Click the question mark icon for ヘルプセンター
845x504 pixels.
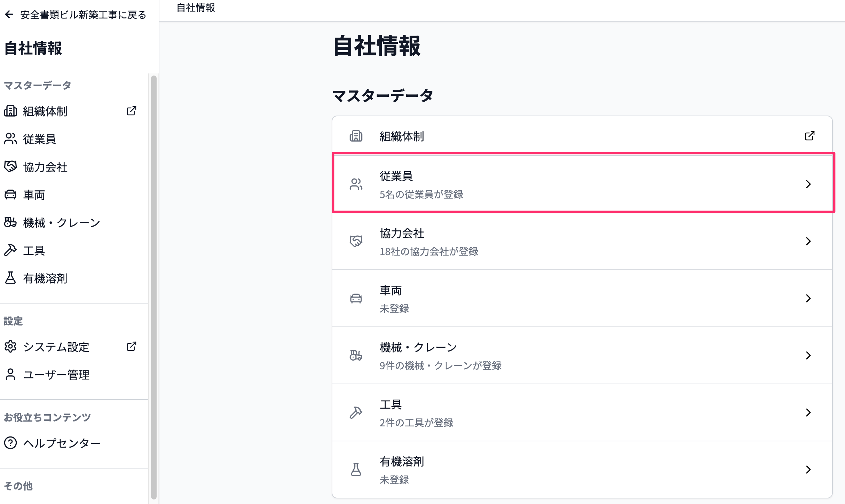10,443
